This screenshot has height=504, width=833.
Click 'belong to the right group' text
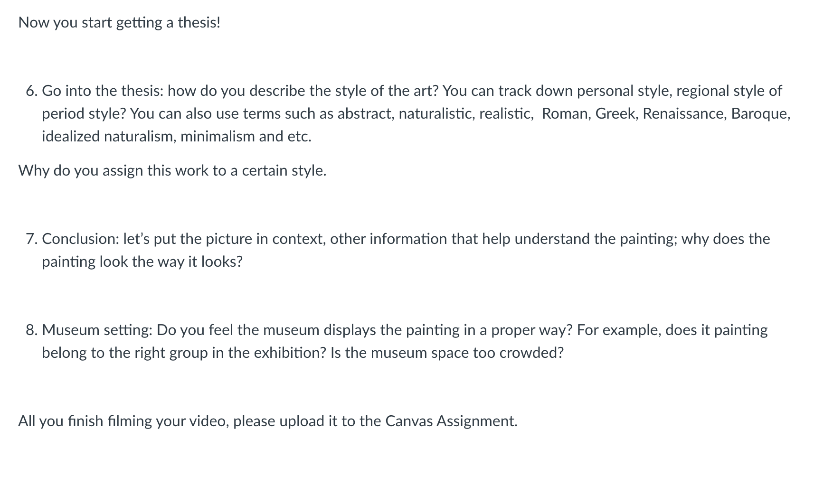tap(125, 353)
